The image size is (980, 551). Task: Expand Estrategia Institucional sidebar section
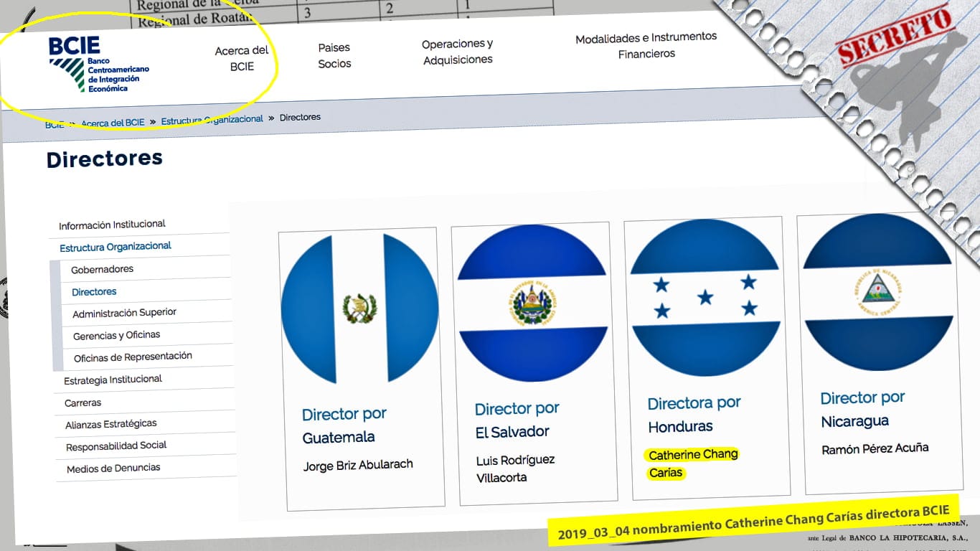click(x=113, y=380)
